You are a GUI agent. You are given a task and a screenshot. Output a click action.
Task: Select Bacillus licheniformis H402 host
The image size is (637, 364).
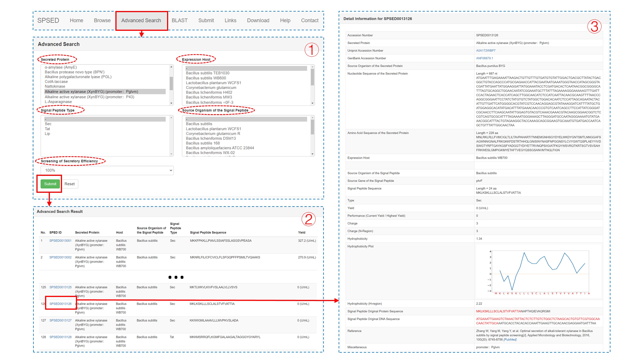click(x=209, y=92)
